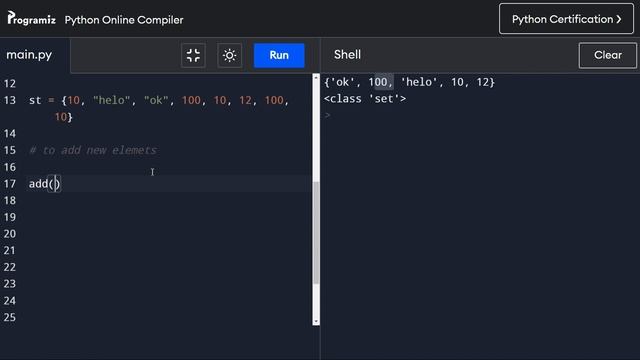Click the "st" variable on line 13

tap(35, 100)
